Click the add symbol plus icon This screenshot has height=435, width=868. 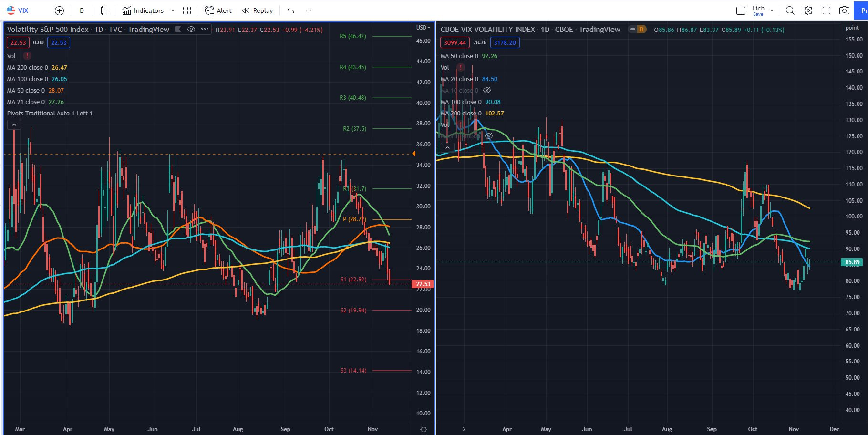pyautogui.click(x=59, y=10)
